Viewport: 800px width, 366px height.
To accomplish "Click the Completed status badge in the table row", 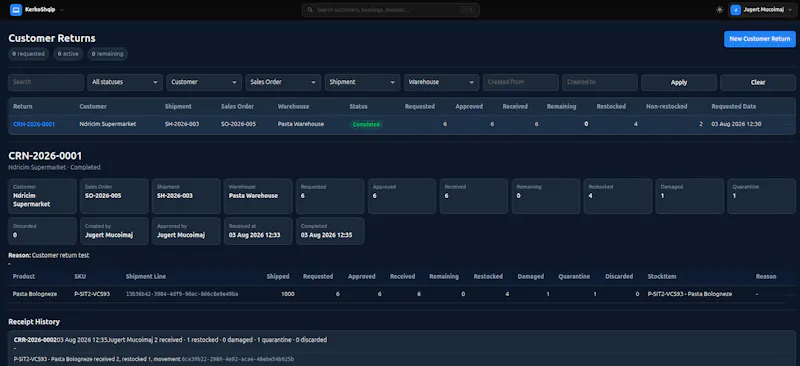I will [x=366, y=124].
